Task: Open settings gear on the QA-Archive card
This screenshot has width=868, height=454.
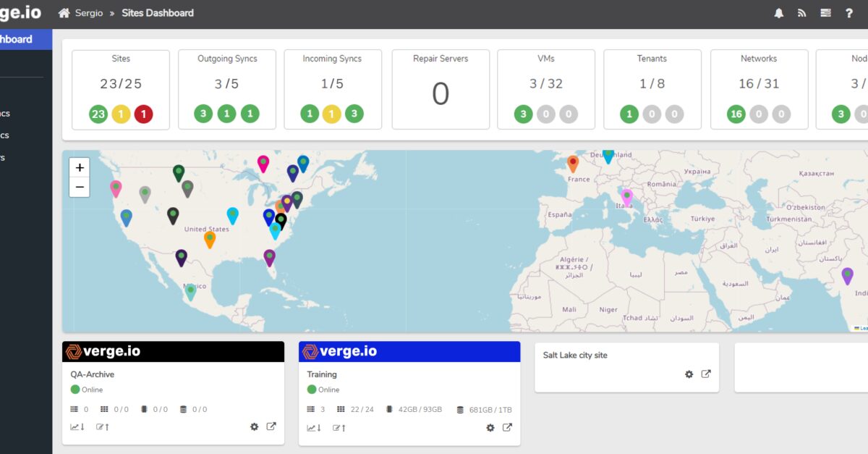Action: 254,426
